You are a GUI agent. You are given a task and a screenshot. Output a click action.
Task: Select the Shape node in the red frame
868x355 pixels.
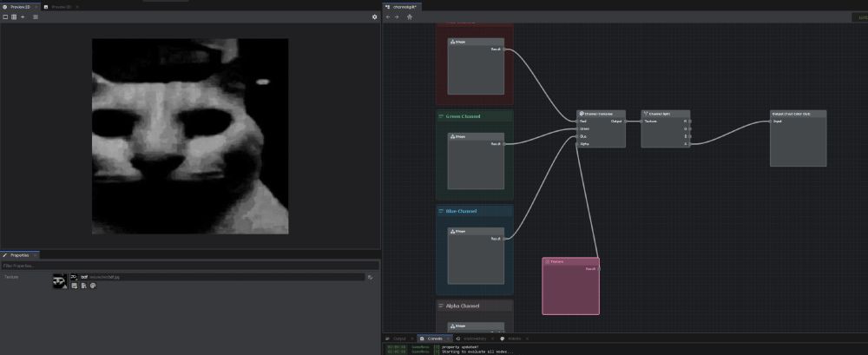[476, 67]
